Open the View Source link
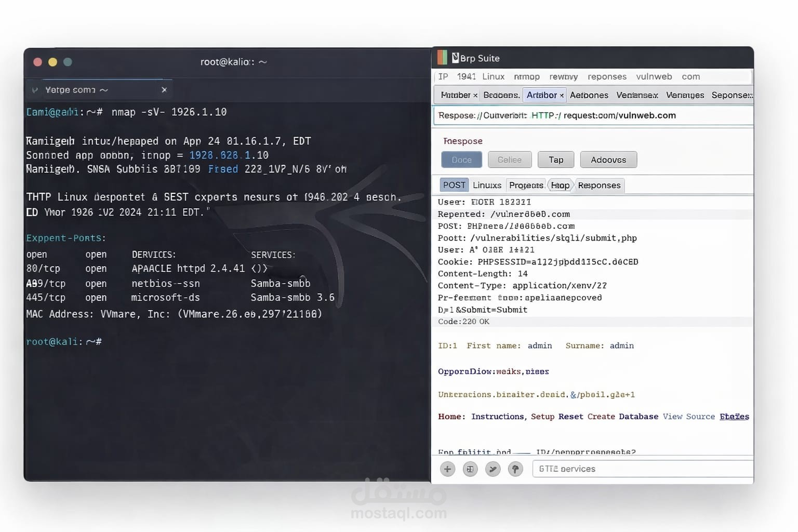The width and height of the screenshot is (798, 532). point(689,416)
